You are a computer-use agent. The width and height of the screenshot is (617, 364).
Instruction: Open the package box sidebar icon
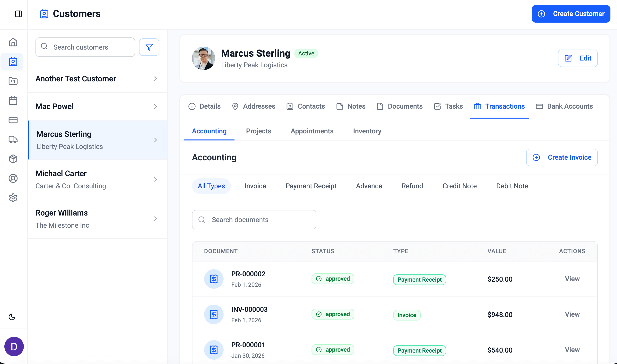(x=13, y=159)
